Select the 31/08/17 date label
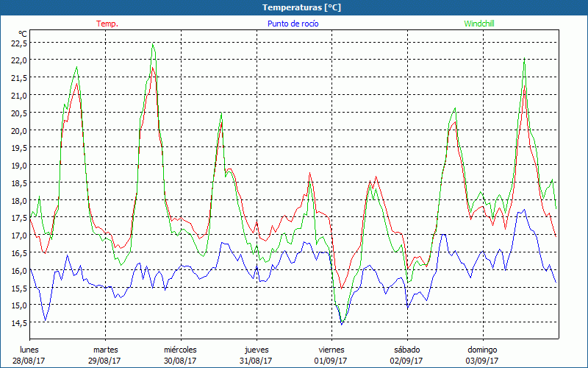Image resolution: width=588 pixels, height=368 pixels. (x=257, y=361)
